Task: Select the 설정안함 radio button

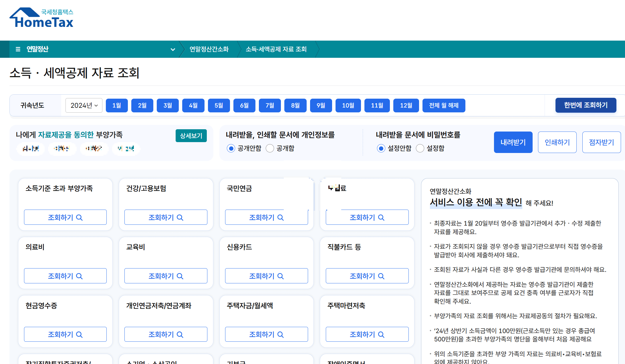Action: pyautogui.click(x=381, y=148)
